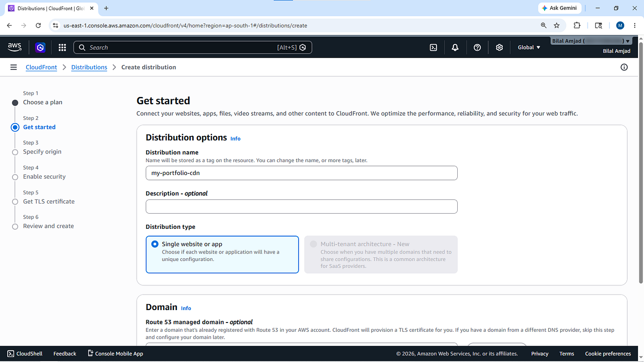The height and width of the screenshot is (362, 644).
Task: Open the notifications bell
Action: pyautogui.click(x=455, y=47)
